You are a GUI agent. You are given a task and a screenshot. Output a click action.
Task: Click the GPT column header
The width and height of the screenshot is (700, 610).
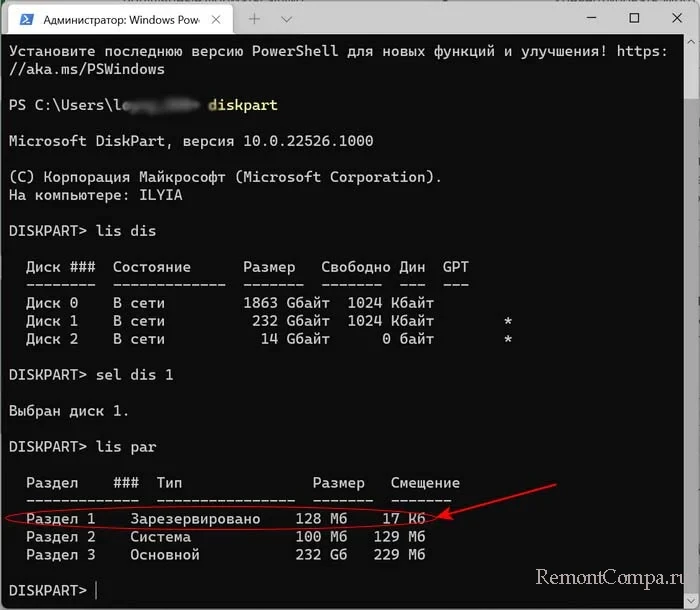coord(456,267)
